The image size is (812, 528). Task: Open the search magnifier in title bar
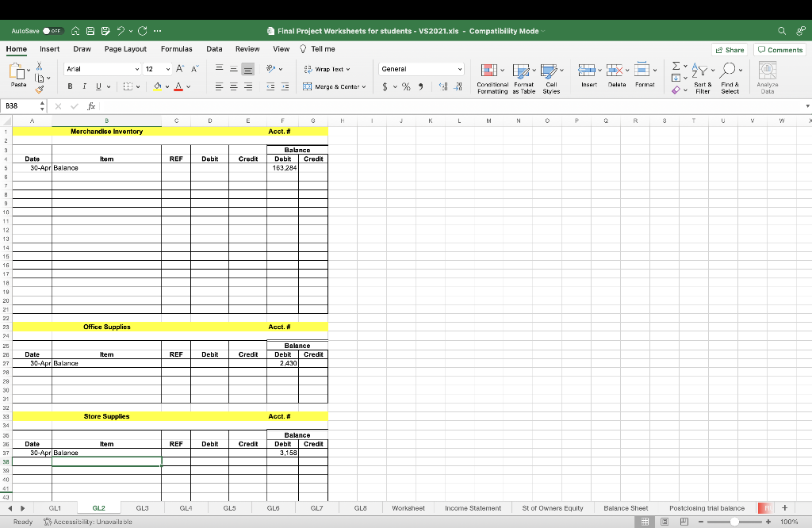pos(782,31)
